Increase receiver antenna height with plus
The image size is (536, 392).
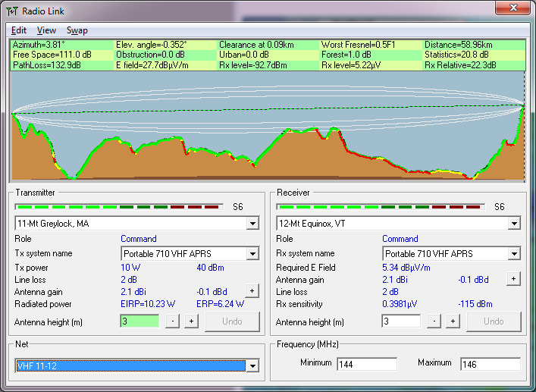point(453,321)
